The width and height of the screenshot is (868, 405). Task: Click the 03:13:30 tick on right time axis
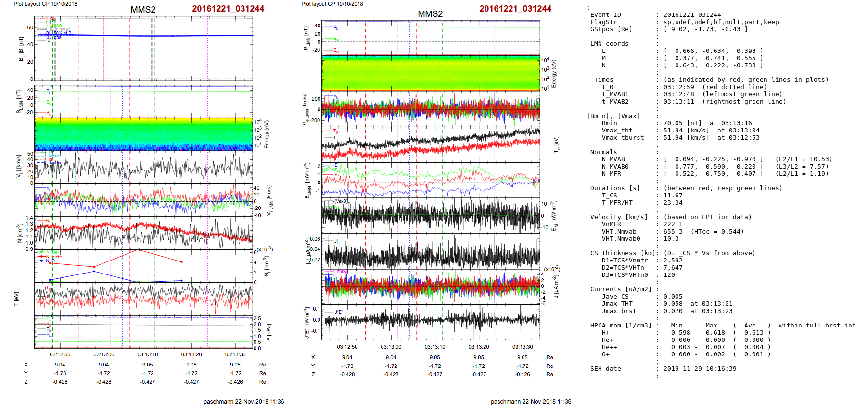coord(523,347)
